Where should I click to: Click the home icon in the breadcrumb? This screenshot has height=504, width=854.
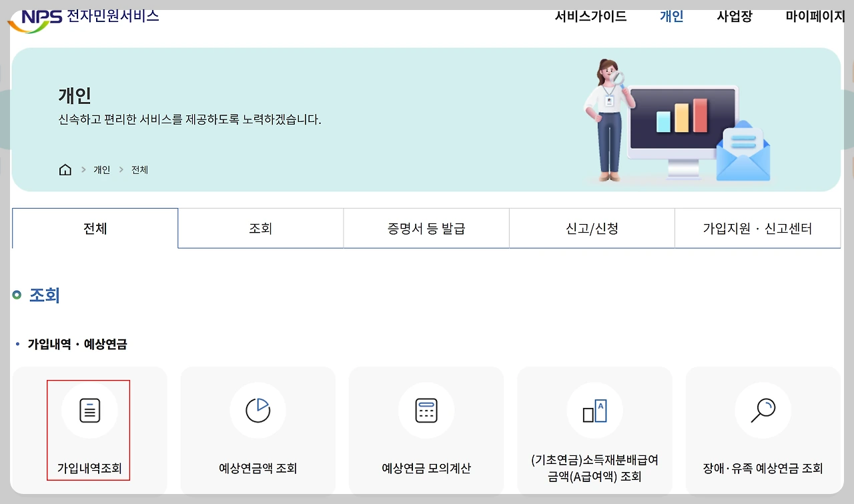click(65, 169)
